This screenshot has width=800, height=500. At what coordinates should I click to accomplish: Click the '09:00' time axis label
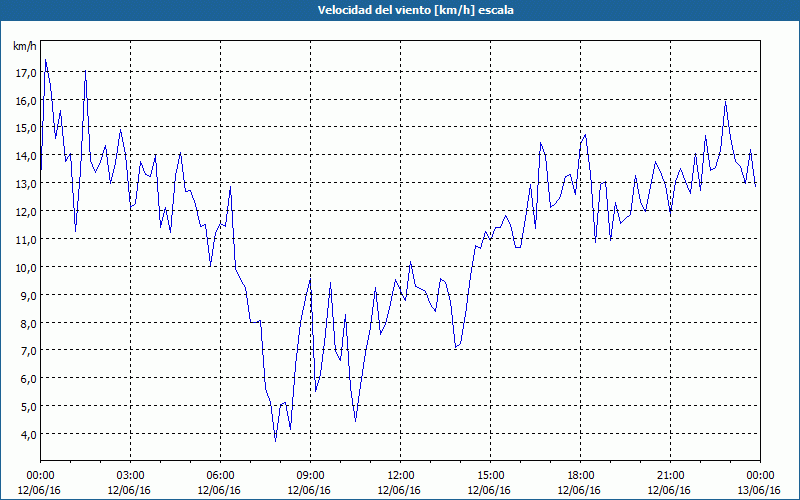point(310,476)
